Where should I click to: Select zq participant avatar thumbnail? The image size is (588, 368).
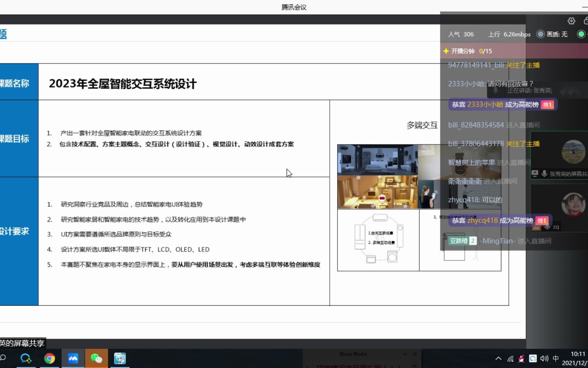573,204
